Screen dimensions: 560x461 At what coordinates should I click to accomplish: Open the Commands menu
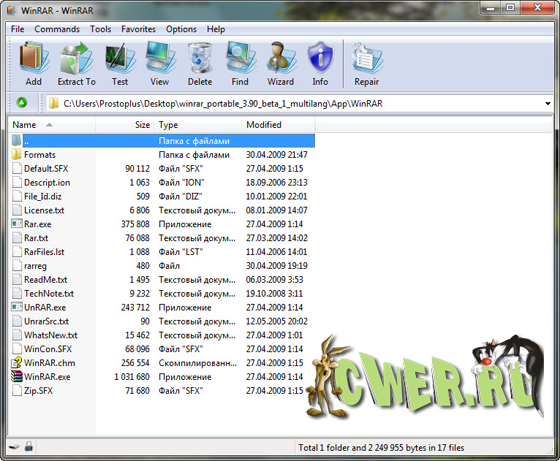57,29
